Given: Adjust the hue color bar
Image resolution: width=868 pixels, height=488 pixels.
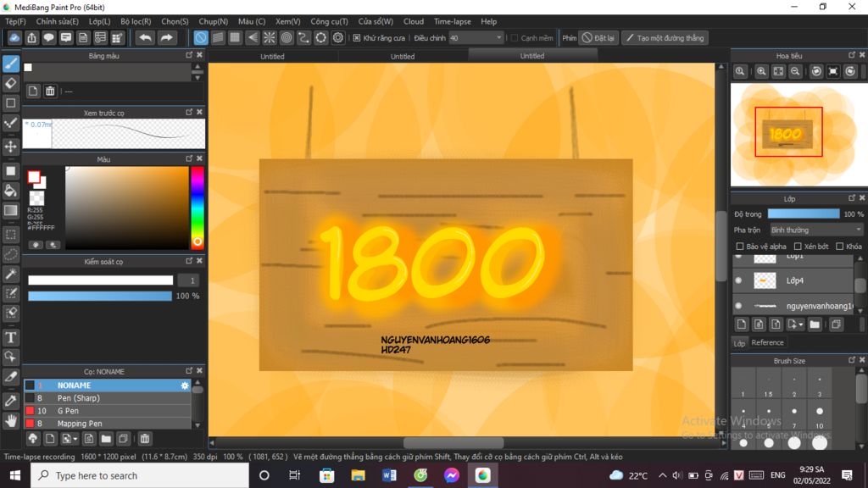Looking at the screenshot, I should [197, 208].
